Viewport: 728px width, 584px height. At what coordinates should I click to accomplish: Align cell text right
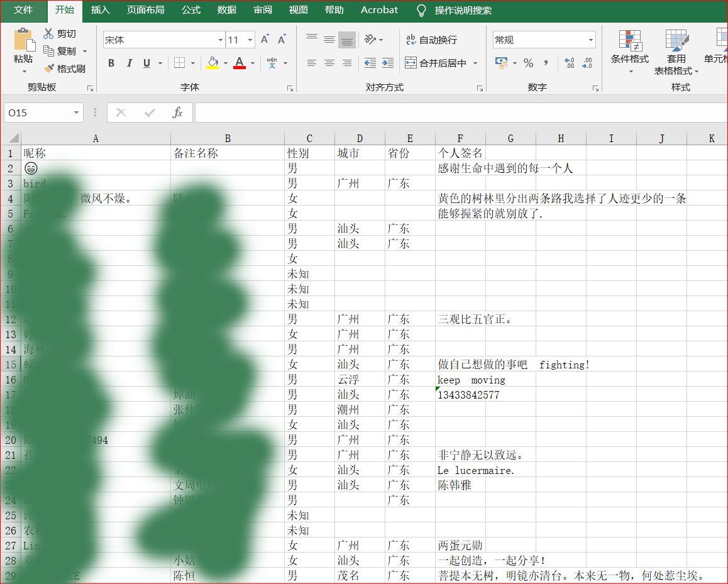pos(347,63)
